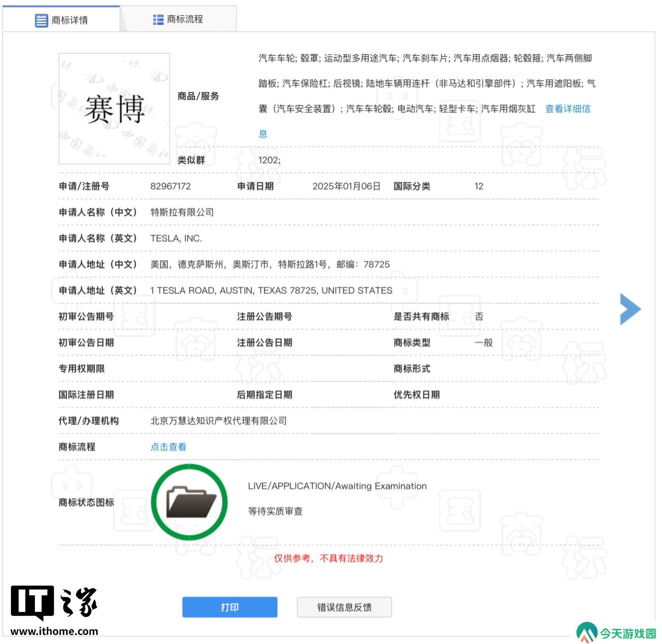Click the 专用权期限 label
662x644 pixels.
(x=82, y=369)
